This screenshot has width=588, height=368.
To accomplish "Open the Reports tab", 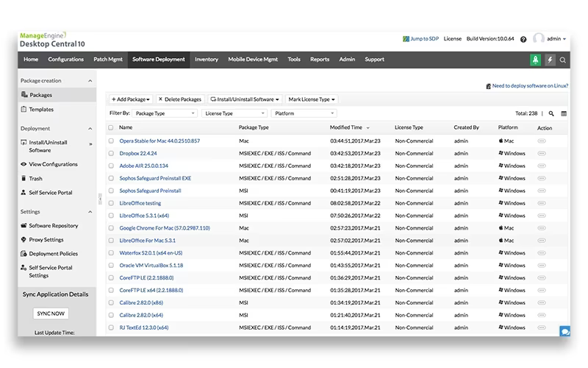I will [320, 60].
